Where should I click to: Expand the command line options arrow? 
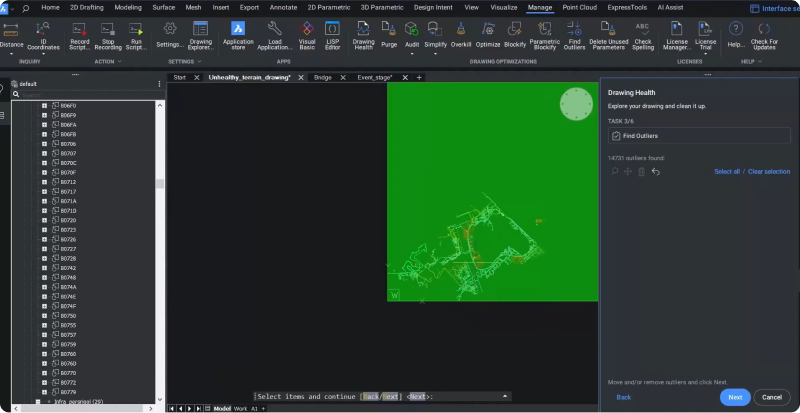(503, 396)
